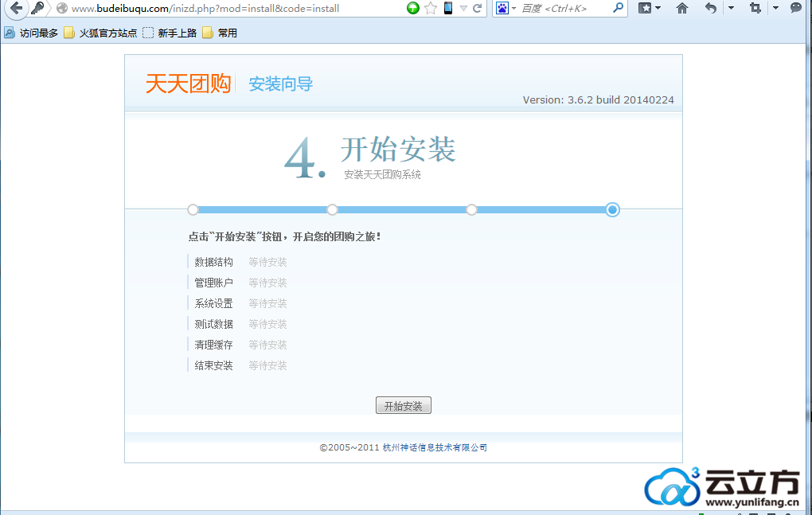Screen dimensions: 812x515
Task: Click 等待安装 status next to 系统设置
Action: point(267,303)
